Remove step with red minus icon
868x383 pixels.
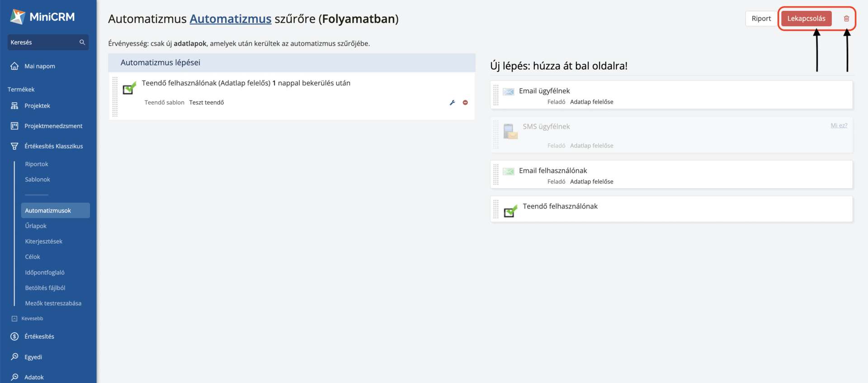pos(465,103)
